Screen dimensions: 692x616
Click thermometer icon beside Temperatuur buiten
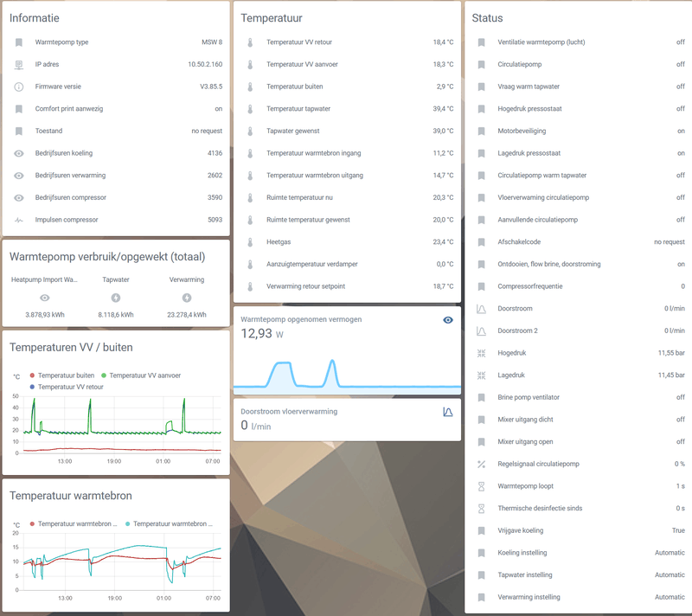click(250, 87)
